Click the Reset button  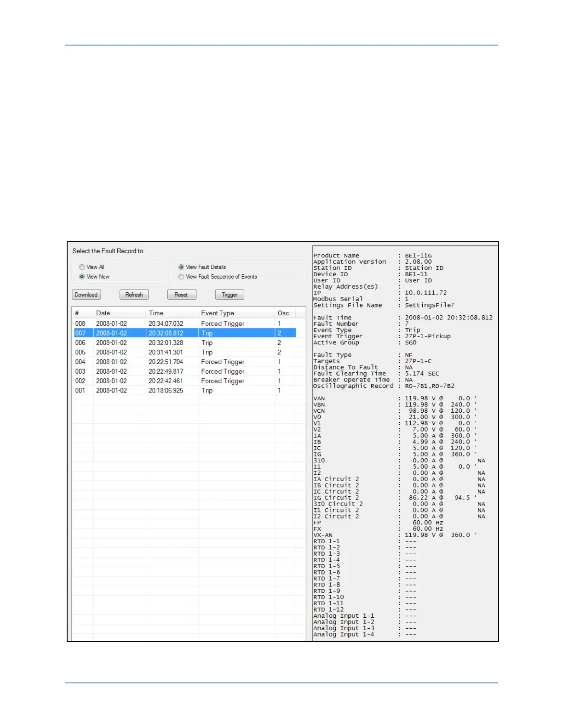click(182, 295)
